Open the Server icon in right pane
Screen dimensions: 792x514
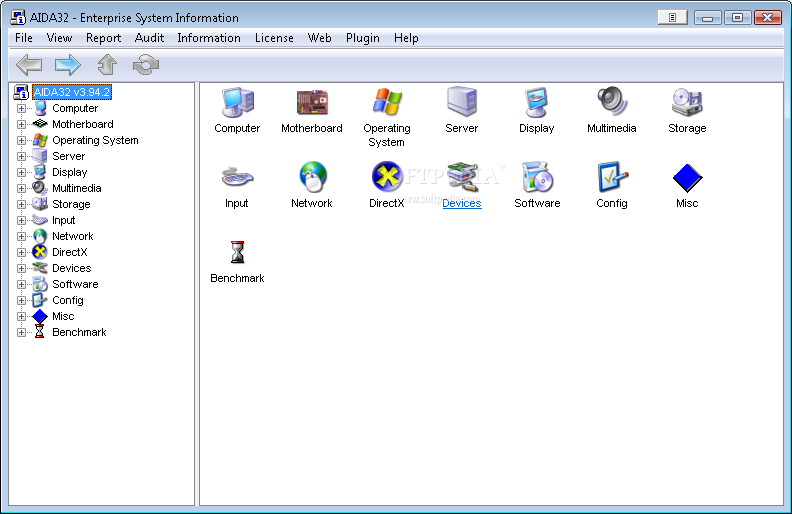pyautogui.click(x=462, y=102)
